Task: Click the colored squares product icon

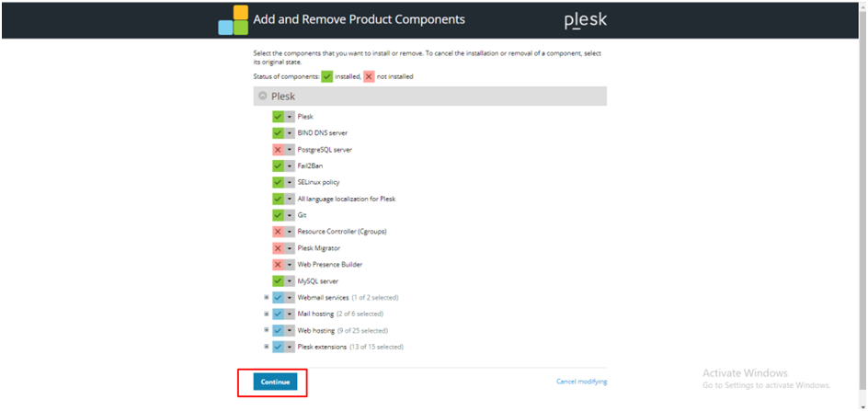Action: tap(233, 19)
